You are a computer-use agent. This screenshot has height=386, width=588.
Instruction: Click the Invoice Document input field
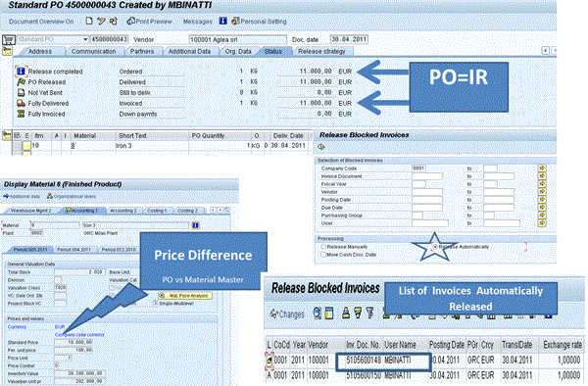point(427,176)
